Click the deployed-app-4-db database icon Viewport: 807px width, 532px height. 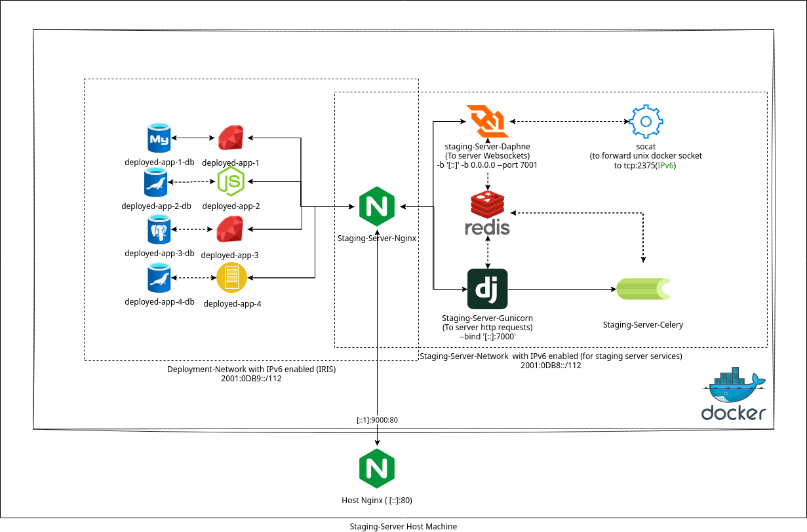(x=159, y=277)
